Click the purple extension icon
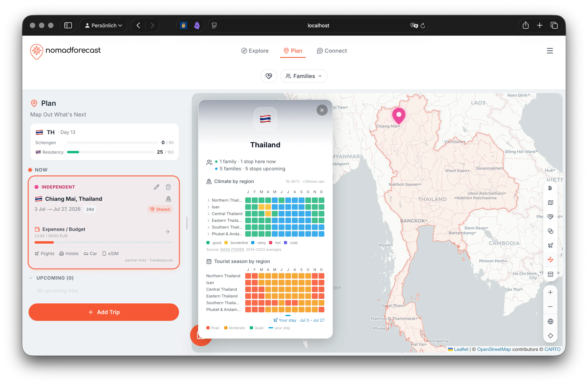Image resolution: width=588 pixels, height=385 pixels. [197, 25]
